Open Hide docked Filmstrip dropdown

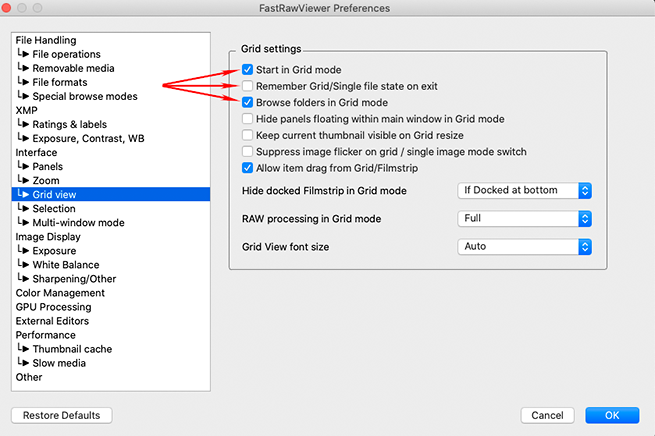point(524,190)
